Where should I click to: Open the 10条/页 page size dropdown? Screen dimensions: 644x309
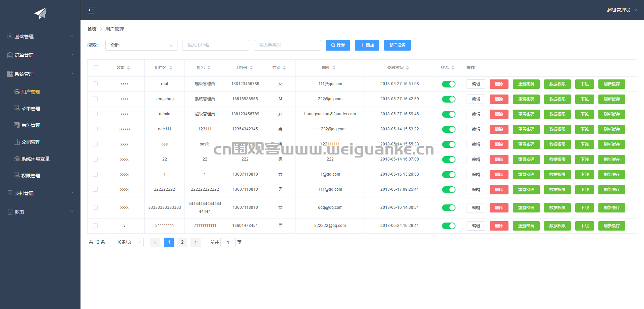[127, 242]
